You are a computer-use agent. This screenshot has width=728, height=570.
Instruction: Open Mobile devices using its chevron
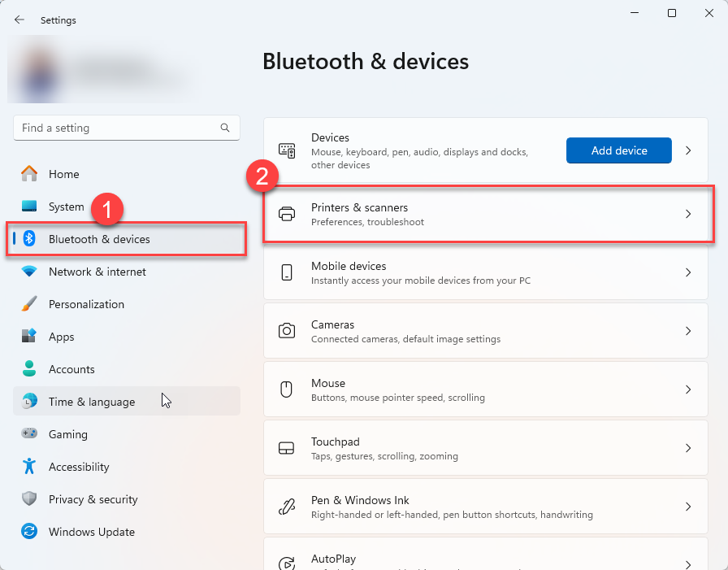tap(687, 272)
